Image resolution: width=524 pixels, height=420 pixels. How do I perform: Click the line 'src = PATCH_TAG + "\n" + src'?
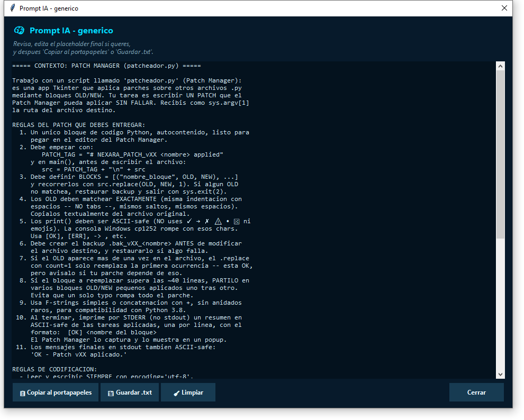pyautogui.click(x=94, y=169)
